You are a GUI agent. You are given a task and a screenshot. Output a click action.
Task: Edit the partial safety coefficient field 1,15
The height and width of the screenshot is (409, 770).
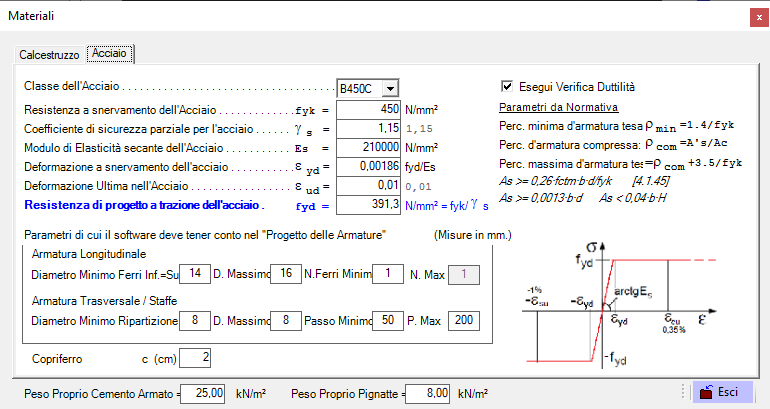[368, 129]
